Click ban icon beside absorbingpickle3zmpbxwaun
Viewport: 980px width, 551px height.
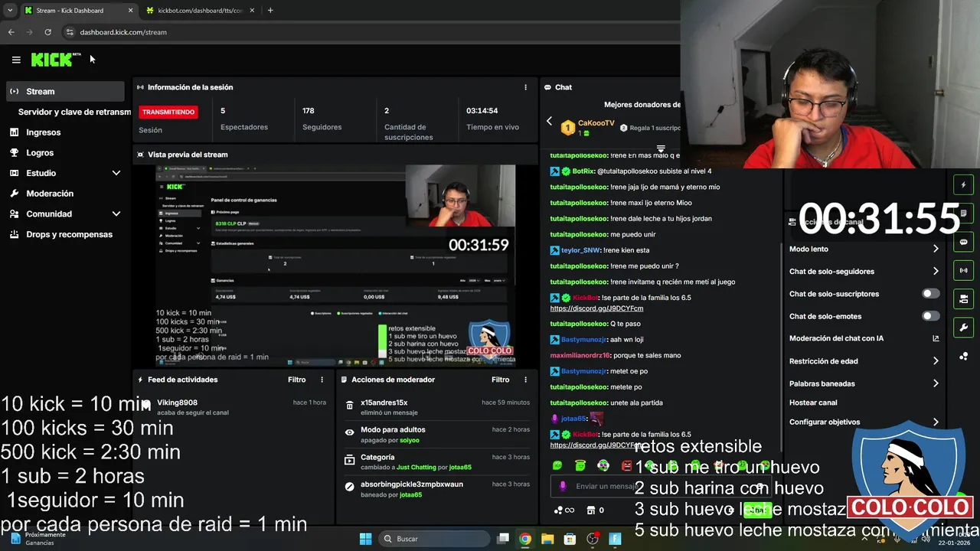[350, 487]
